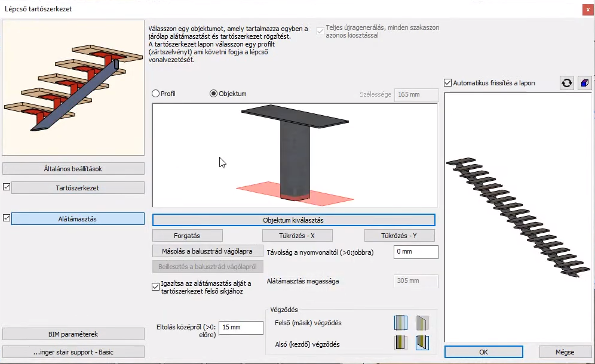Screen dimensions: 595x364
Task: Click the blue 3D cube view icon
Action: [585, 83]
